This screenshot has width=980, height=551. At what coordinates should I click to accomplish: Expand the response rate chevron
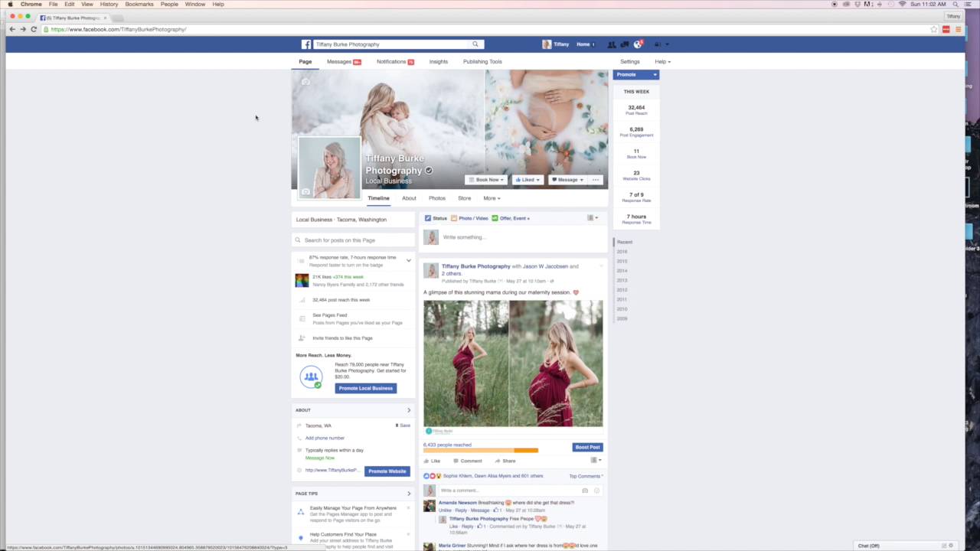pos(408,261)
